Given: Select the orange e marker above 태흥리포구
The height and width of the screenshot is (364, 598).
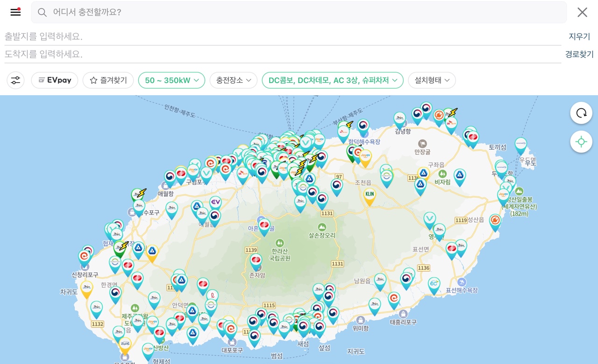Looking at the screenshot, I should pyautogui.click(x=394, y=299).
